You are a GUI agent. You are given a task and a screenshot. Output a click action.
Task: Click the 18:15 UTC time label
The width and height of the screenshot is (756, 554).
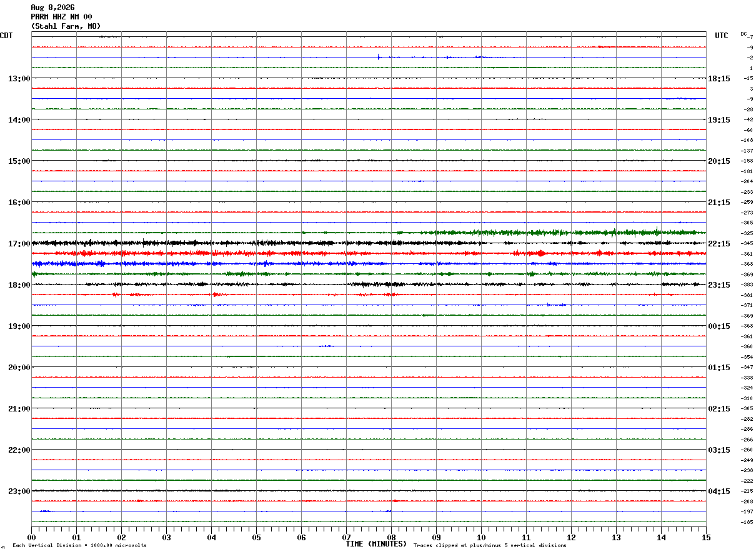point(719,78)
